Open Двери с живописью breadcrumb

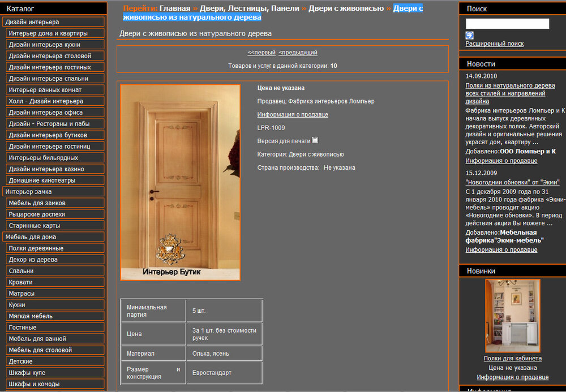pyautogui.click(x=346, y=8)
